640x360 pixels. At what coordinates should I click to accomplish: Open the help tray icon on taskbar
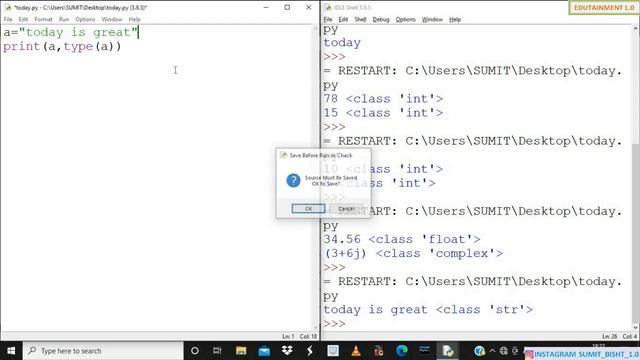click(x=480, y=351)
